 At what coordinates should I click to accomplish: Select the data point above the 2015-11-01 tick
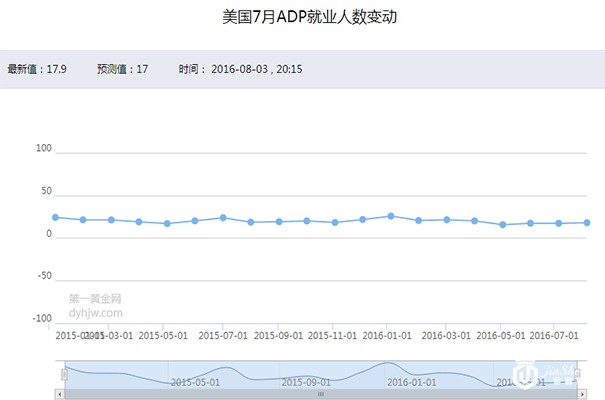click(x=335, y=223)
